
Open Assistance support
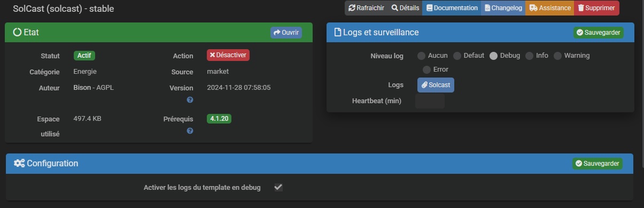click(549, 8)
